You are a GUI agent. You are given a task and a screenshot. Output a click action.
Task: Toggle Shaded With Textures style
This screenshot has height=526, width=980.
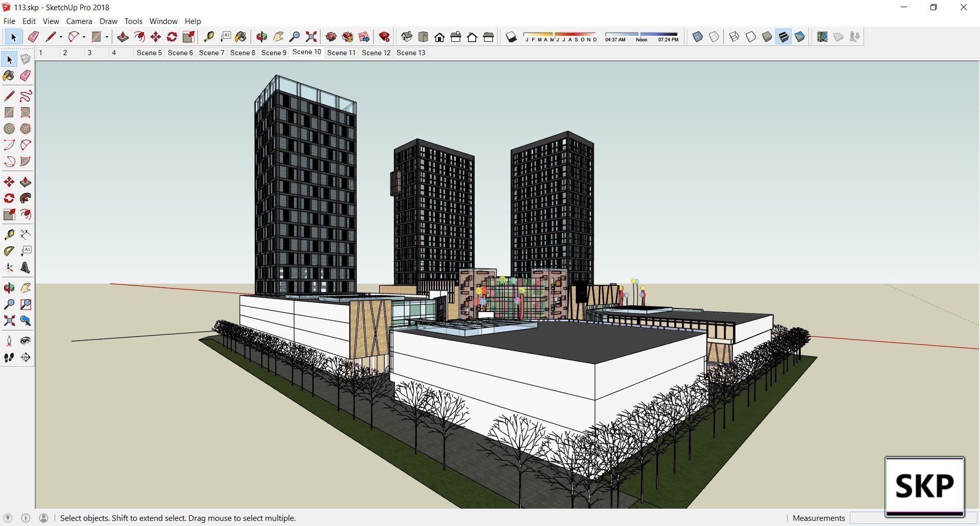click(x=783, y=37)
